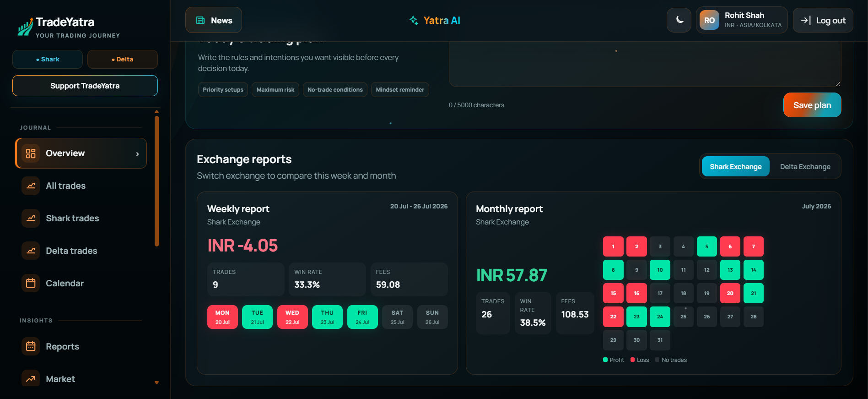This screenshot has height=399, width=868.
Task: Click the Log out arrow icon
Action: 806,20
